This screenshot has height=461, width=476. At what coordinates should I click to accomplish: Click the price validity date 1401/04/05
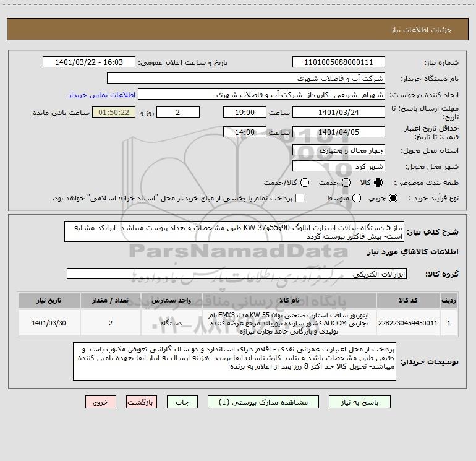pyautogui.click(x=339, y=132)
